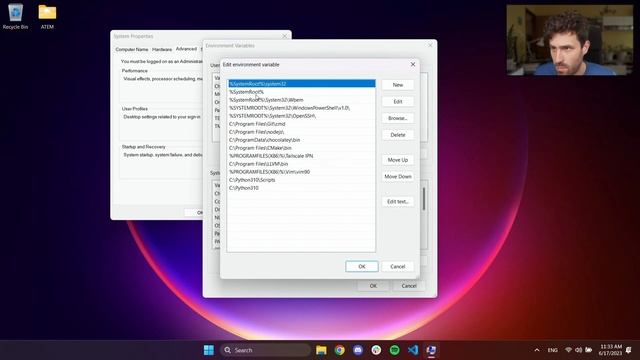The height and width of the screenshot is (360, 640).
Task: Switch to Advanced tab in System Properties
Action: (186, 49)
